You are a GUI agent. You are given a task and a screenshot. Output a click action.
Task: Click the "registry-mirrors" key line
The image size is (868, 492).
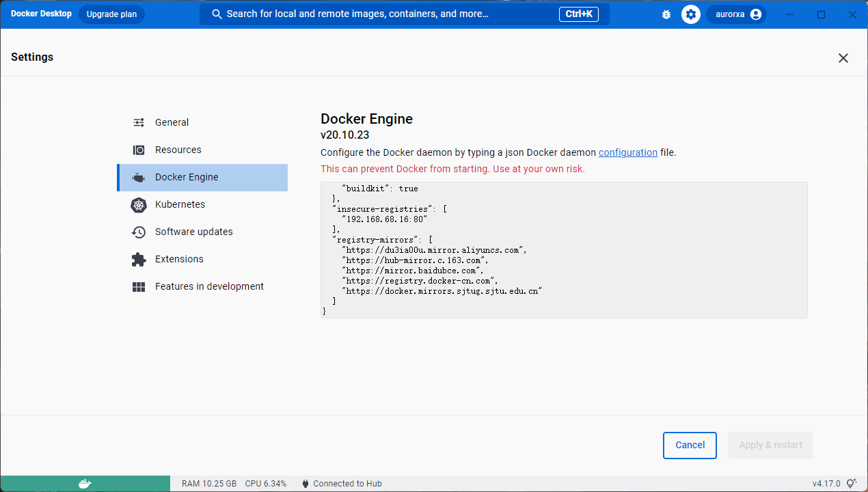383,240
